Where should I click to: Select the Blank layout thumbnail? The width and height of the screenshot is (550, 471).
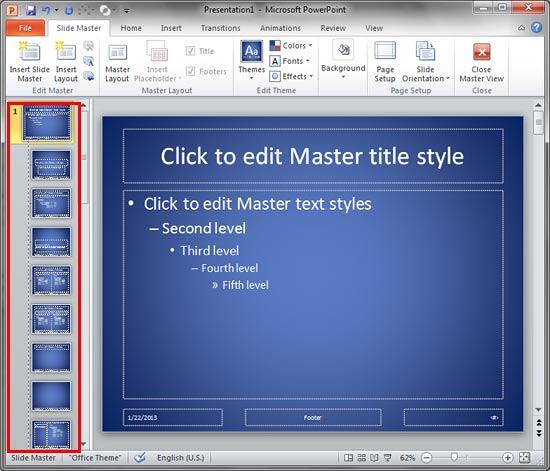click(51, 396)
